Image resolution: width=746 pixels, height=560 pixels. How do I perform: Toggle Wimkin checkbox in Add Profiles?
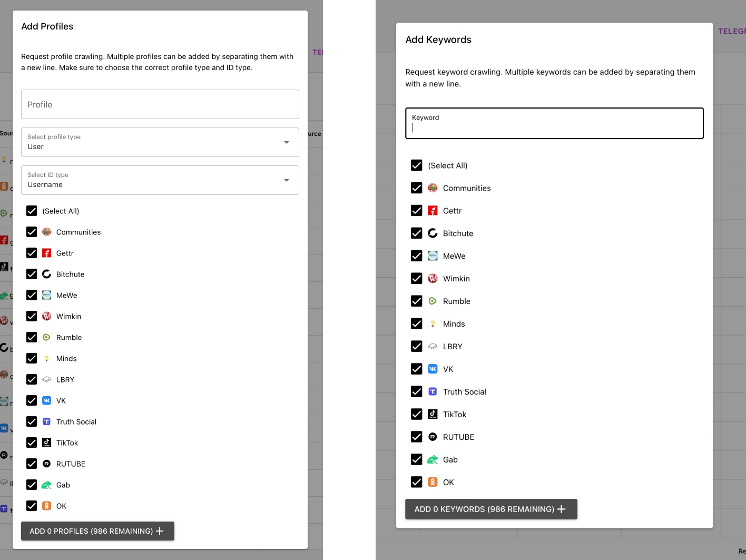coord(32,316)
